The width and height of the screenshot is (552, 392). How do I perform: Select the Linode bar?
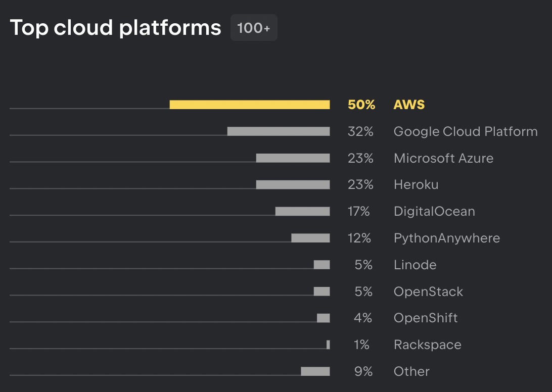coord(322,265)
